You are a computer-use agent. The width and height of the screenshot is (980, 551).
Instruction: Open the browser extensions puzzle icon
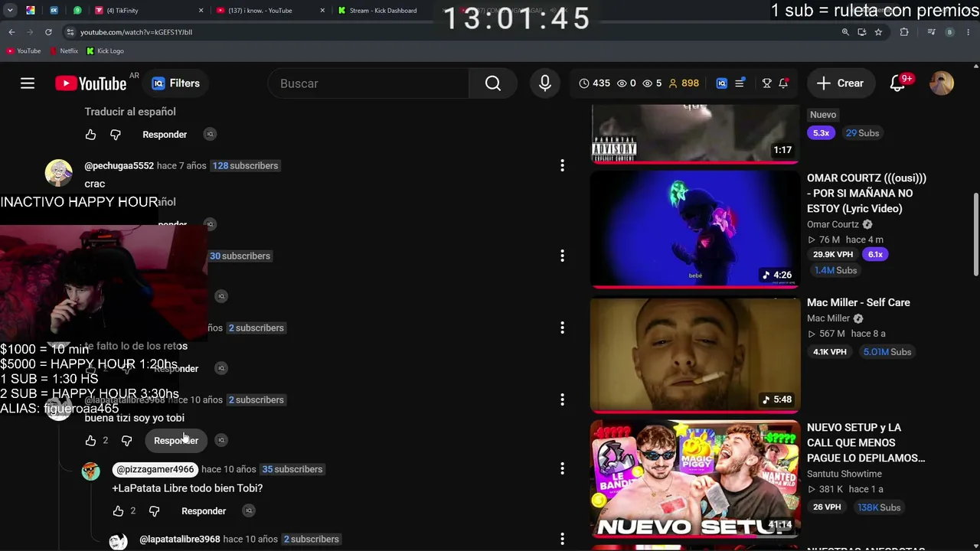pos(904,32)
